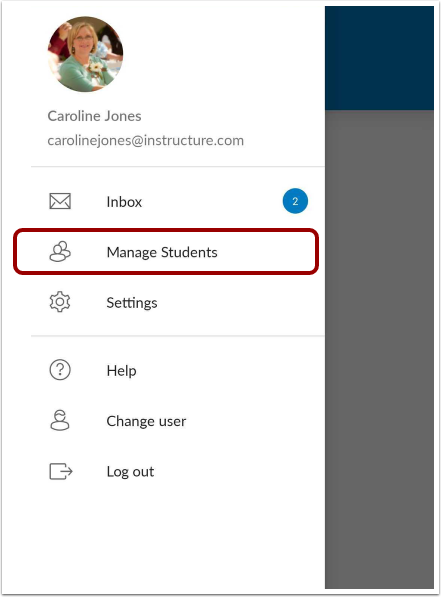The width and height of the screenshot is (441, 597).
Task: Click Caroline Jones profile picture
Action: pyautogui.click(x=85, y=54)
